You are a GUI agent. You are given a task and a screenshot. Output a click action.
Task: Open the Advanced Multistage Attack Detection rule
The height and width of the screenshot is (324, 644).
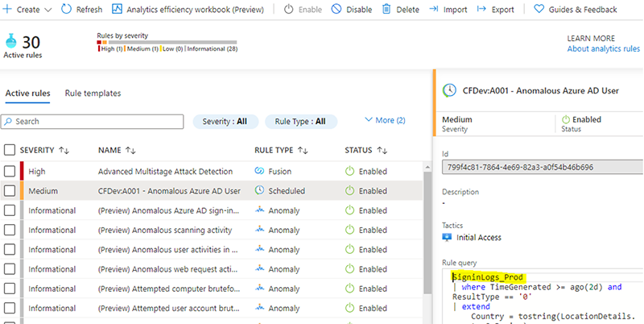[x=165, y=172]
